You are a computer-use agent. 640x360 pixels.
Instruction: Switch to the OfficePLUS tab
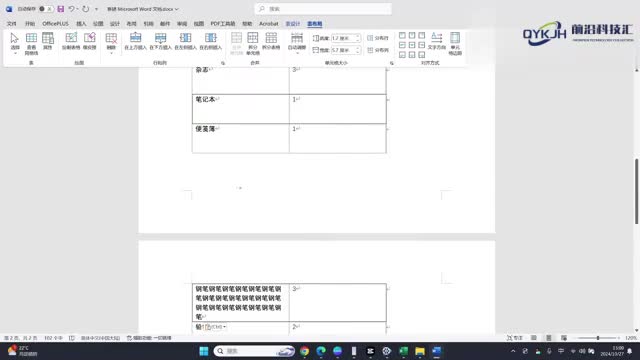(x=56, y=24)
